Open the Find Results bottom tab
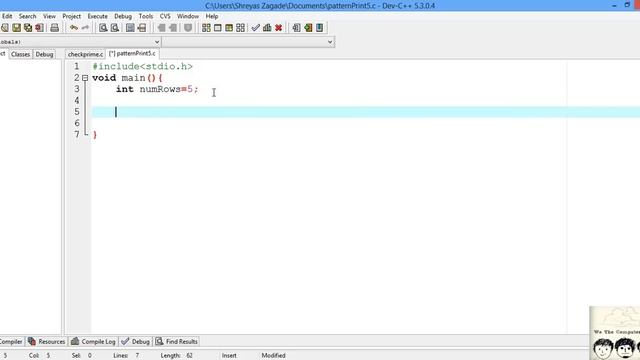This screenshot has height=360, width=640. tap(177, 342)
